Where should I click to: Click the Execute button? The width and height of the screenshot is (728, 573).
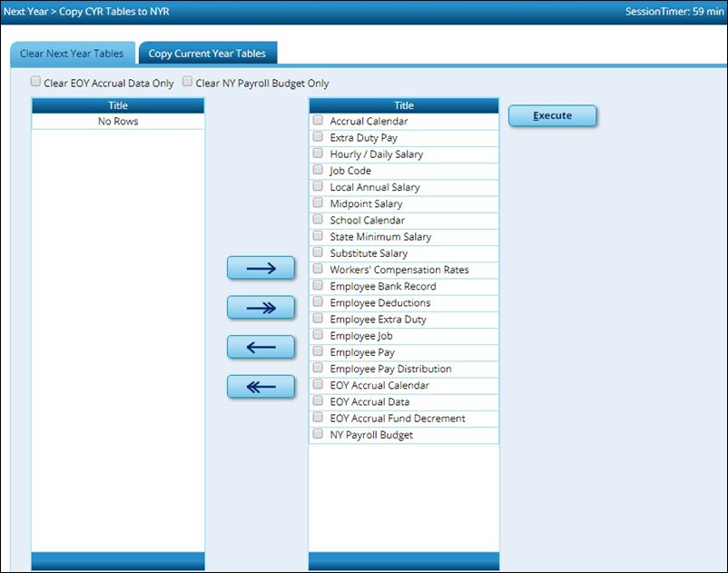click(x=552, y=115)
